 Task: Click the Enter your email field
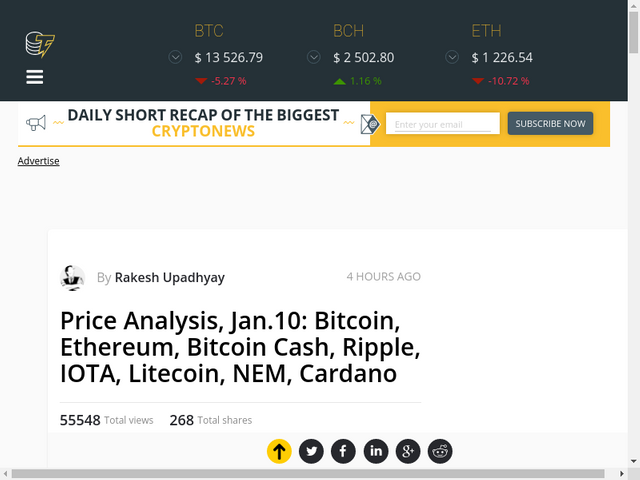[x=442, y=124]
